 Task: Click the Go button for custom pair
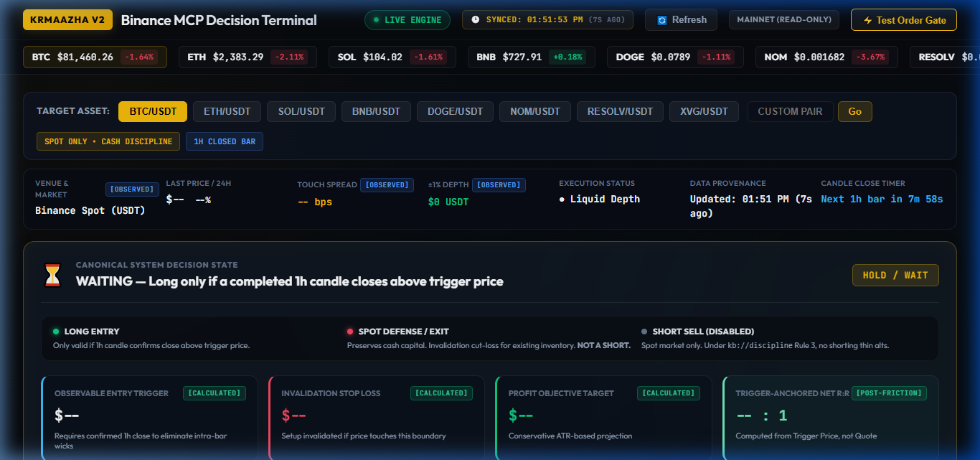pyautogui.click(x=855, y=111)
